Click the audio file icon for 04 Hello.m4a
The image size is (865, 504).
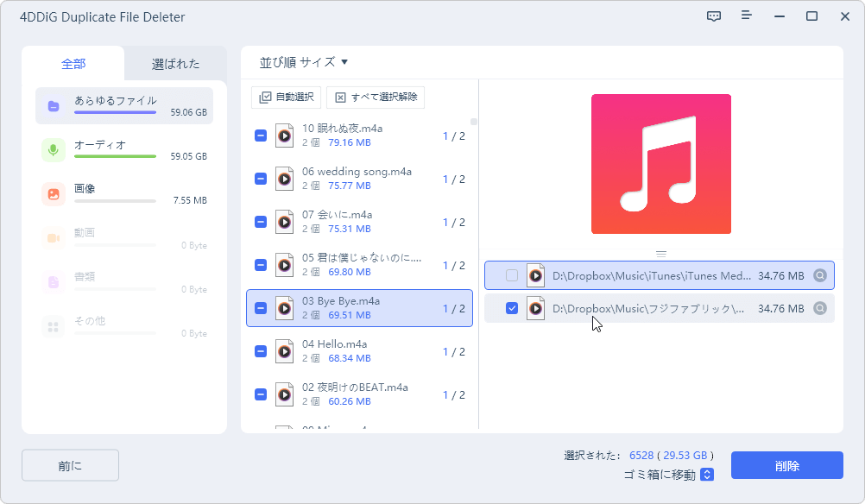285,351
